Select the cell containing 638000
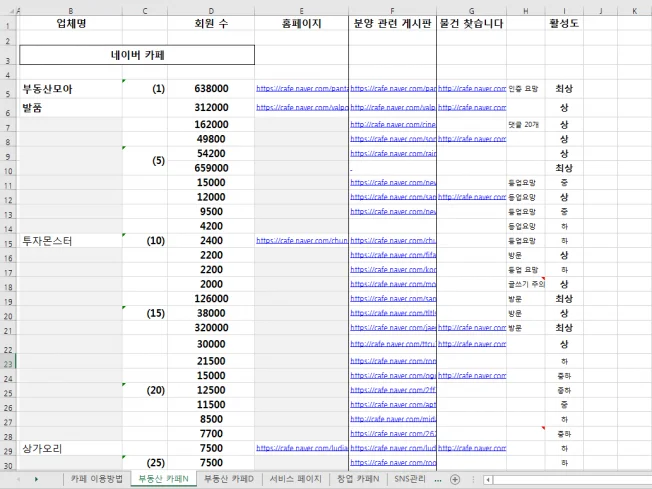Image resolution: width=652 pixels, height=489 pixels. coord(211,89)
